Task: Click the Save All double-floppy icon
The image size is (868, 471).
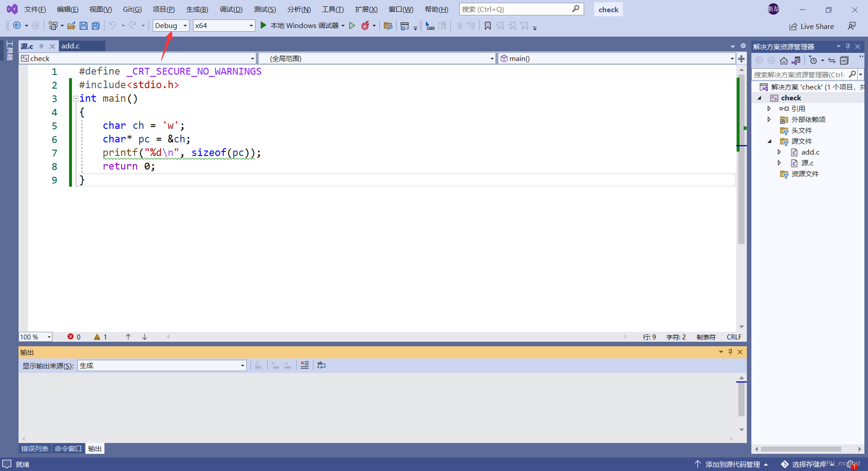Action: [x=95, y=26]
